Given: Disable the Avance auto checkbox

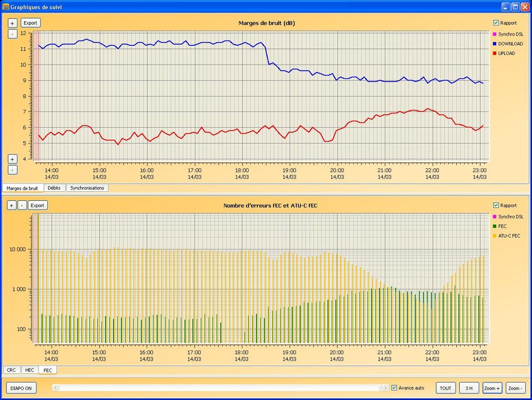Looking at the screenshot, I should tap(394, 388).
